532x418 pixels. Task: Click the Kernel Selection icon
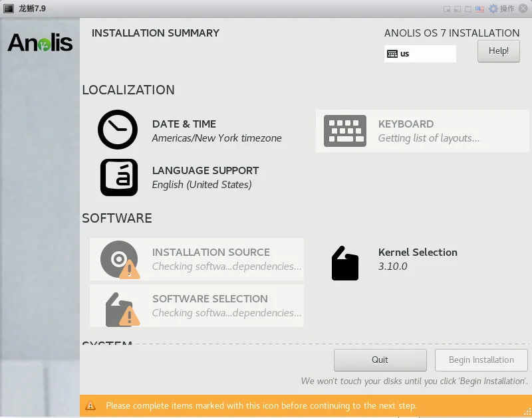(344, 263)
